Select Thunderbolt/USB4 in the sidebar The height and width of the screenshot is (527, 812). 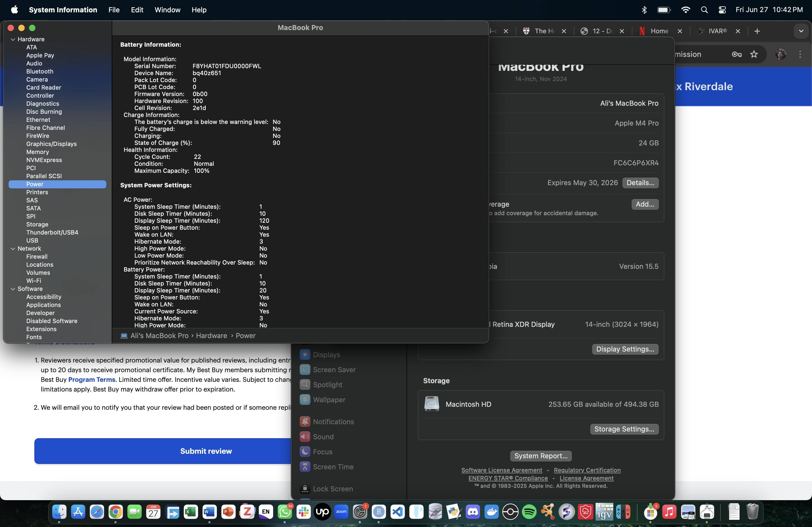pos(52,232)
